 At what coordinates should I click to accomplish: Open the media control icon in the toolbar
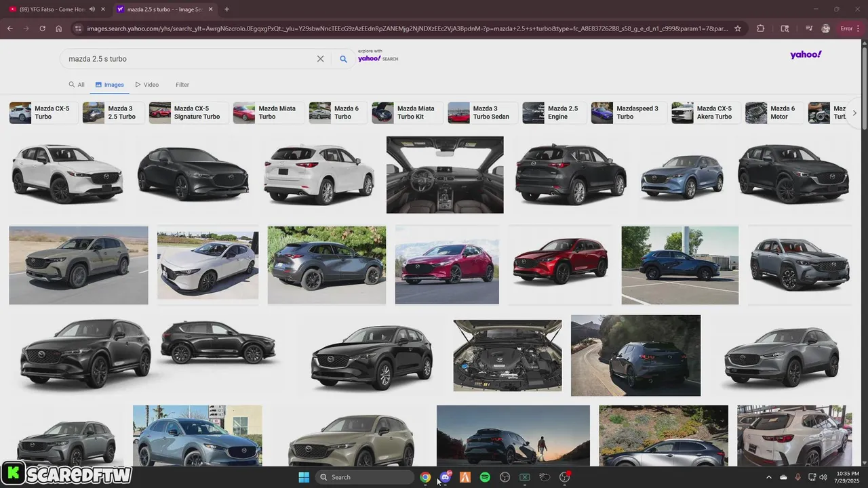click(x=809, y=28)
